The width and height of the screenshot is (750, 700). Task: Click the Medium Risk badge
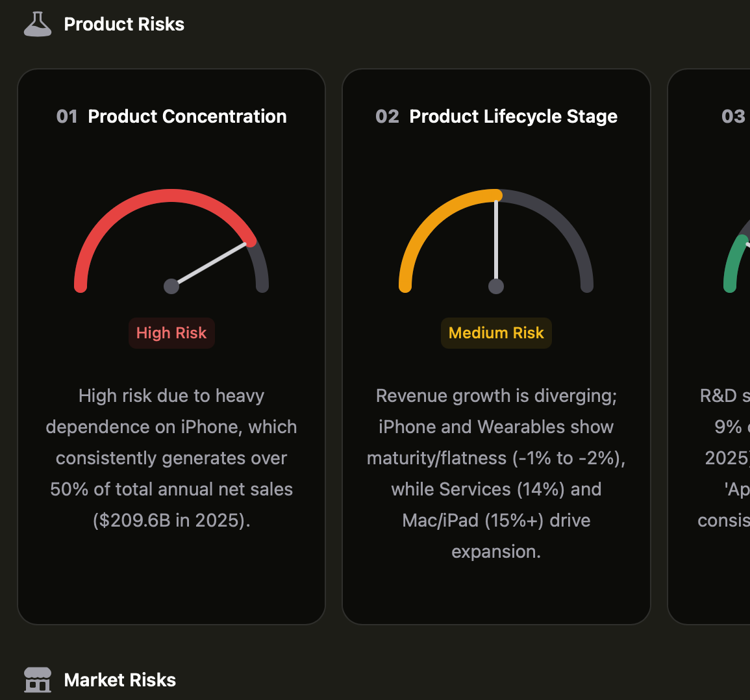[496, 333]
